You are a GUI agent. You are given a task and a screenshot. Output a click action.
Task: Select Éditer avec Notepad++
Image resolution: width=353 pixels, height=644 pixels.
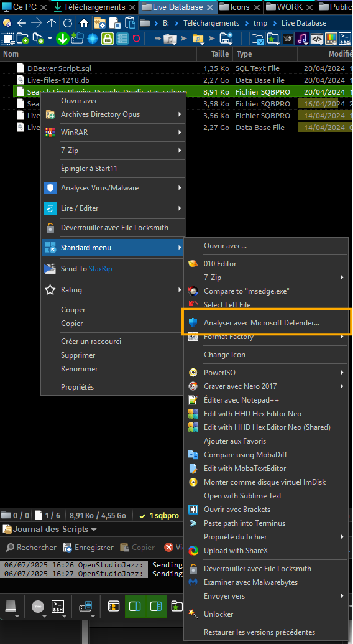point(267,399)
